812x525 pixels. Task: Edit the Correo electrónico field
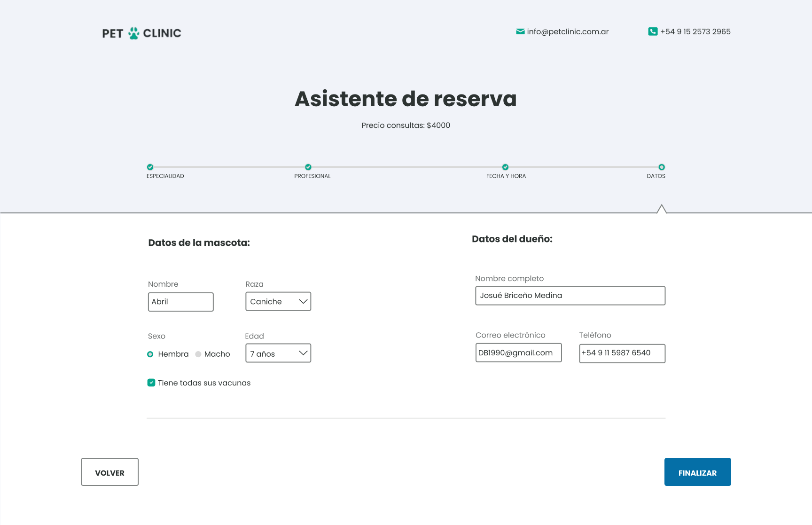[x=519, y=353]
